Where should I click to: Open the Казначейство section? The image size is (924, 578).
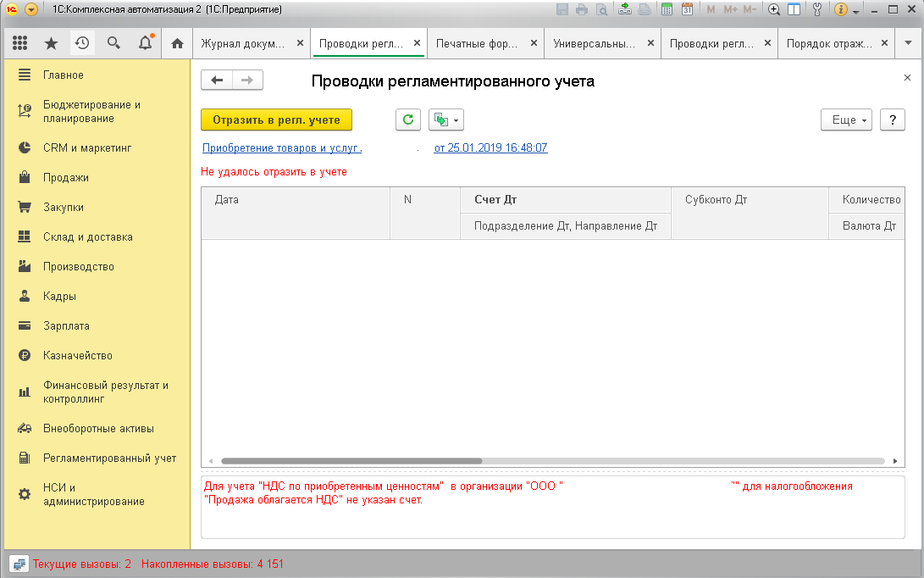coord(78,356)
